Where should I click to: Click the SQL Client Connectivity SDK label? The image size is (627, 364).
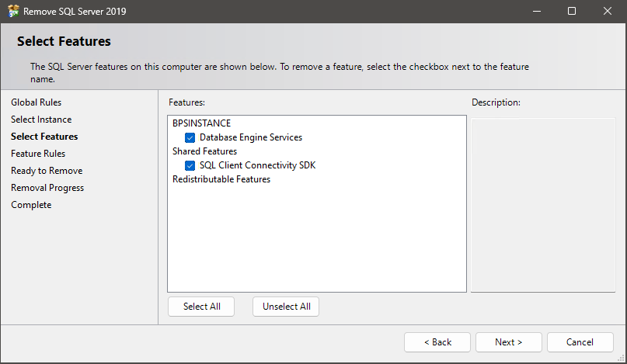(257, 165)
